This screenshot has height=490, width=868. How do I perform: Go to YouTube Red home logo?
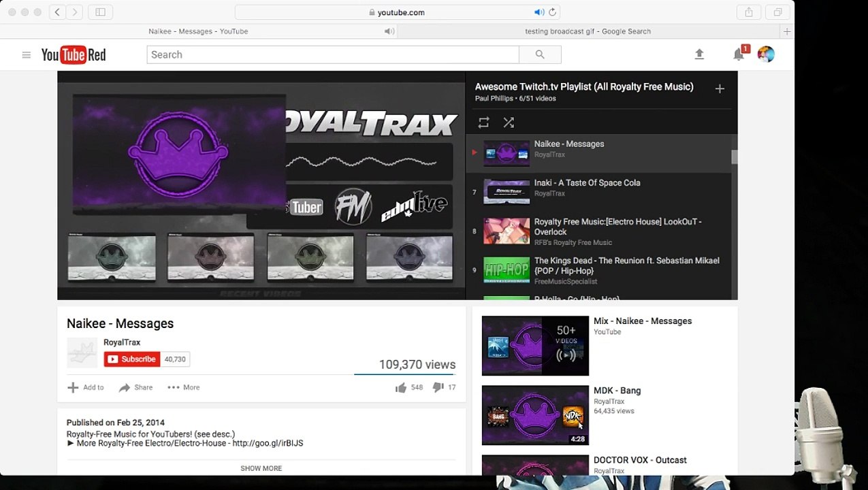[74, 55]
